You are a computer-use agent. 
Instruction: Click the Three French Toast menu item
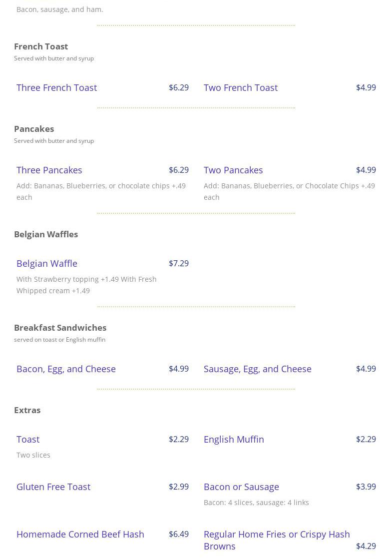pos(56,87)
